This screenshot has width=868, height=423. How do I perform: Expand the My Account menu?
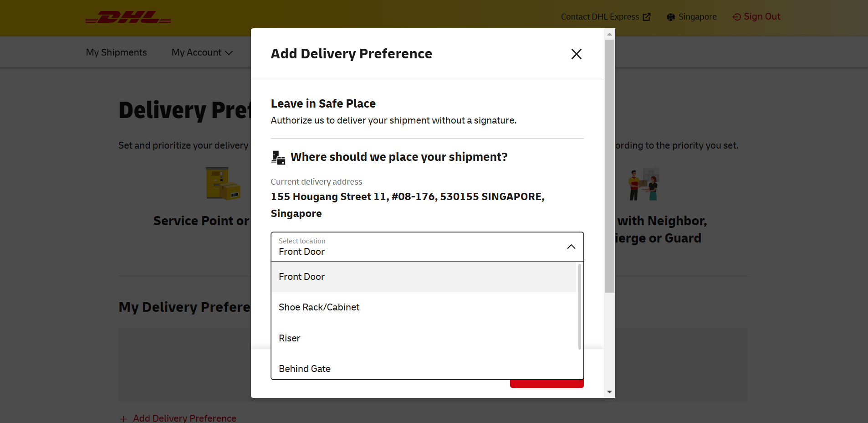[201, 52]
